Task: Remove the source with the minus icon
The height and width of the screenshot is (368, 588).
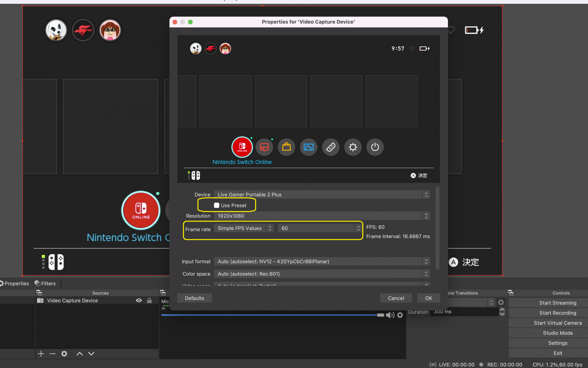Action: (53, 354)
